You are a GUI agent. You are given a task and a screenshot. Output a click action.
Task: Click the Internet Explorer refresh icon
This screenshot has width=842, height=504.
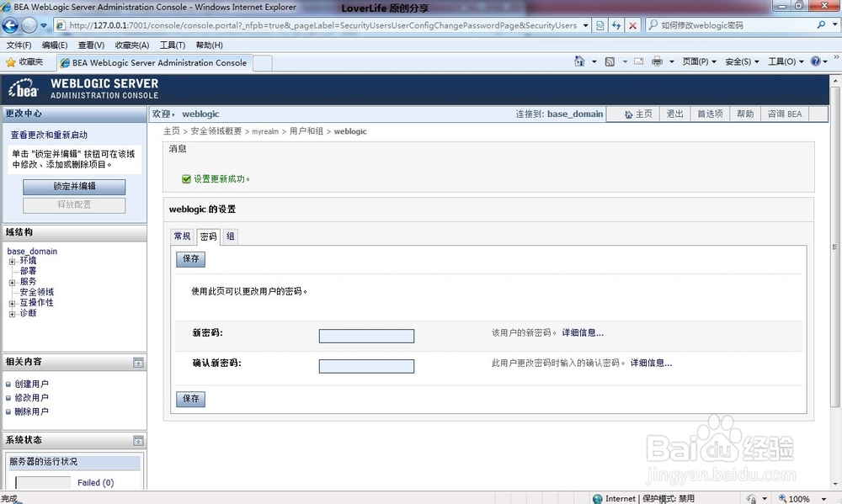pyautogui.click(x=616, y=24)
